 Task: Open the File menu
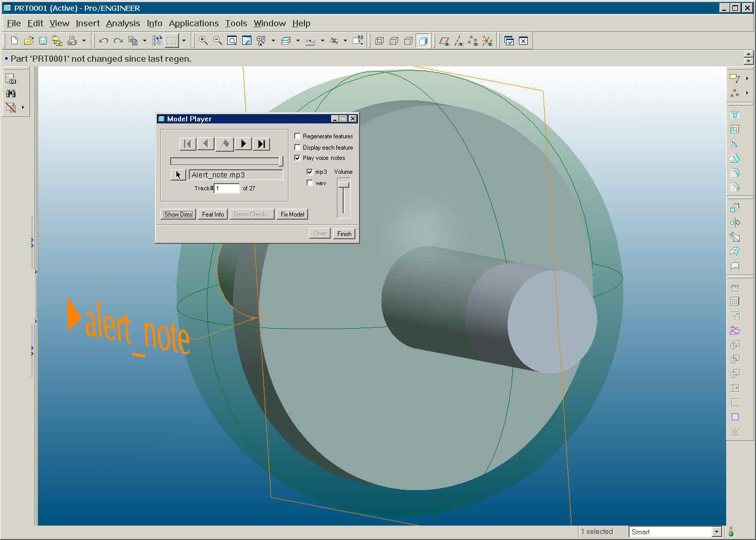[x=14, y=23]
